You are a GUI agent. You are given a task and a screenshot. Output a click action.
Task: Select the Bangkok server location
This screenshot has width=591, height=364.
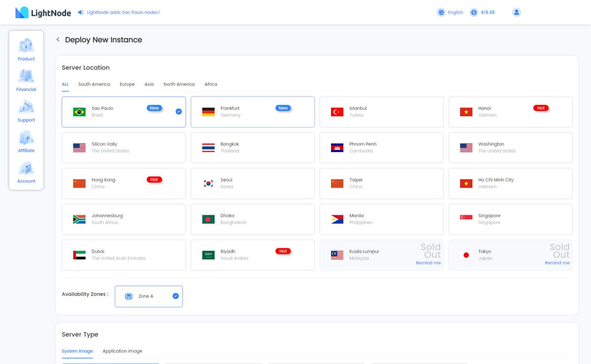(x=253, y=148)
